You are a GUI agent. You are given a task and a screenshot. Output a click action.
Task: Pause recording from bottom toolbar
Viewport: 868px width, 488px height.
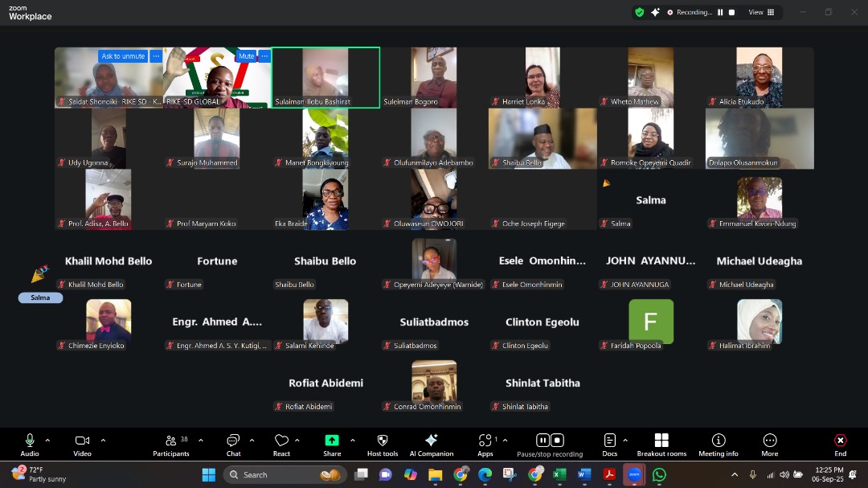tap(542, 441)
